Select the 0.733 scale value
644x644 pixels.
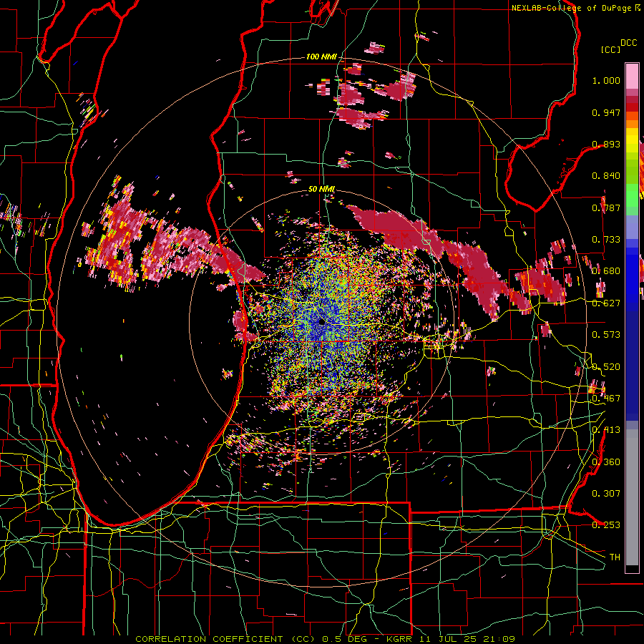[606, 240]
